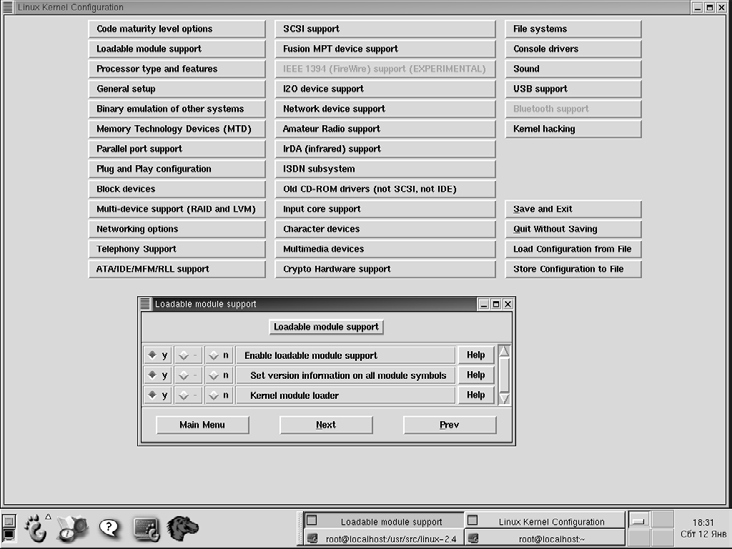Viewport: 732px width, 549px height.
Task: Switch to root@localhost:/usr/src/linux-2.4 terminal in taskbar
Action: tap(383, 539)
